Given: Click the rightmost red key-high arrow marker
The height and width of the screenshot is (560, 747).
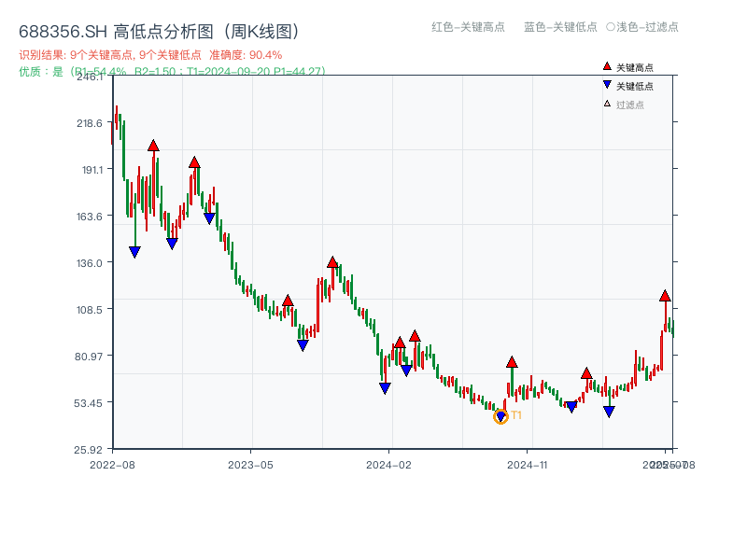Looking at the screenshot, I should coord(664,296).
